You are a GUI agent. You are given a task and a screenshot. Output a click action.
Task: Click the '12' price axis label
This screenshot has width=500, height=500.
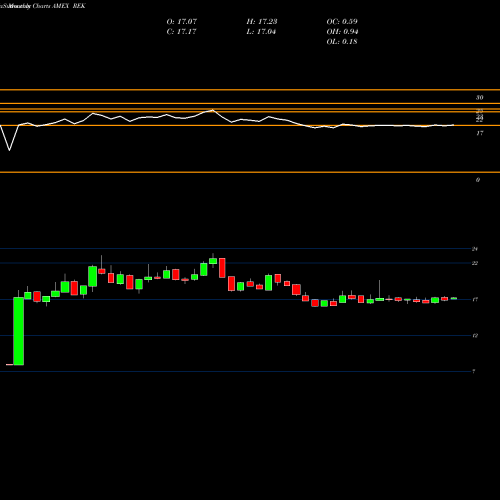475,336
